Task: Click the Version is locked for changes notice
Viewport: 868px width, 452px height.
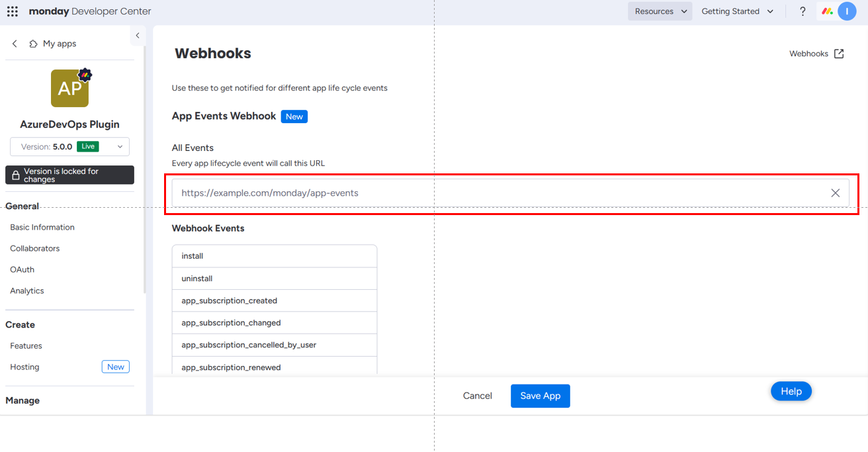Action: point(69,175)
